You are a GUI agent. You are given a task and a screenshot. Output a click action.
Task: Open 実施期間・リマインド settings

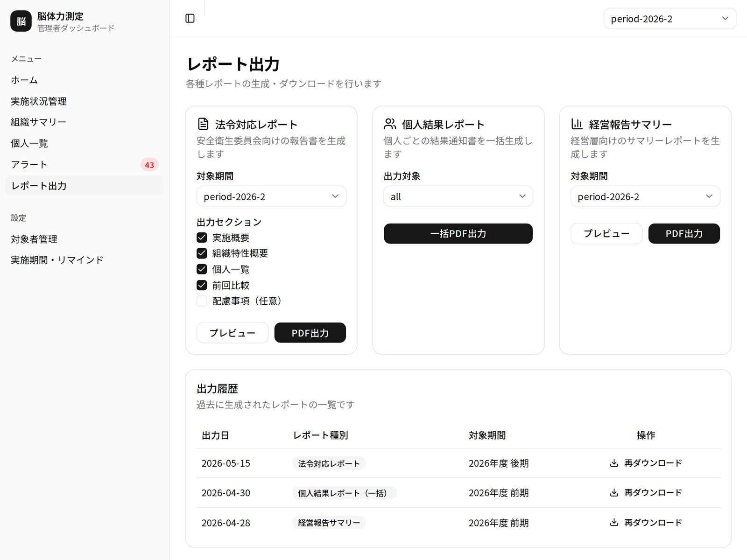point(85,260)
